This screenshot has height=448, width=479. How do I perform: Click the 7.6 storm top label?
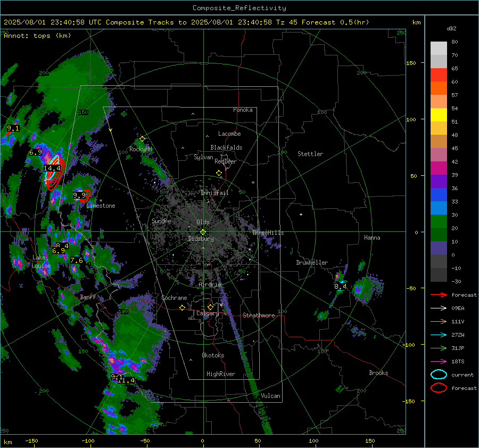click(x=76, y=260)
